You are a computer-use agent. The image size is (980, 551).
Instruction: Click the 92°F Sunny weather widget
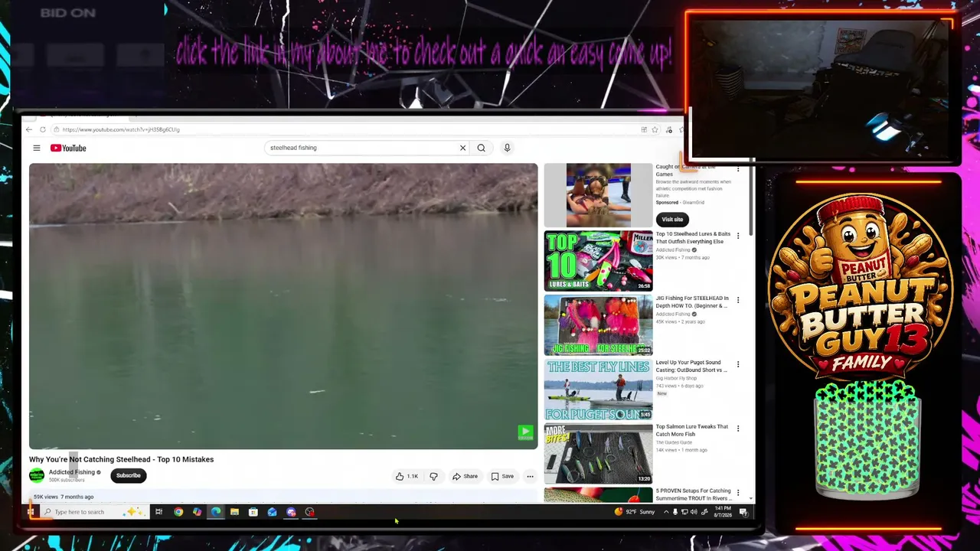coord(635,512)
